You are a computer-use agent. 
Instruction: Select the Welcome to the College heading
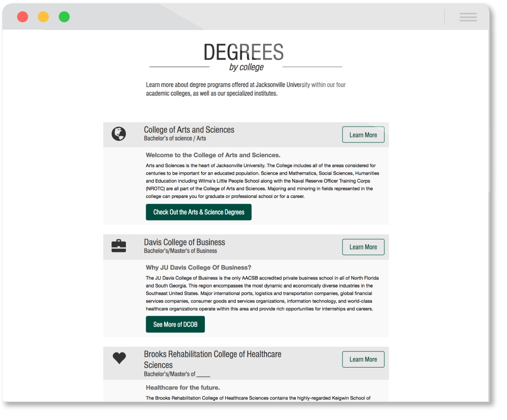213,155
